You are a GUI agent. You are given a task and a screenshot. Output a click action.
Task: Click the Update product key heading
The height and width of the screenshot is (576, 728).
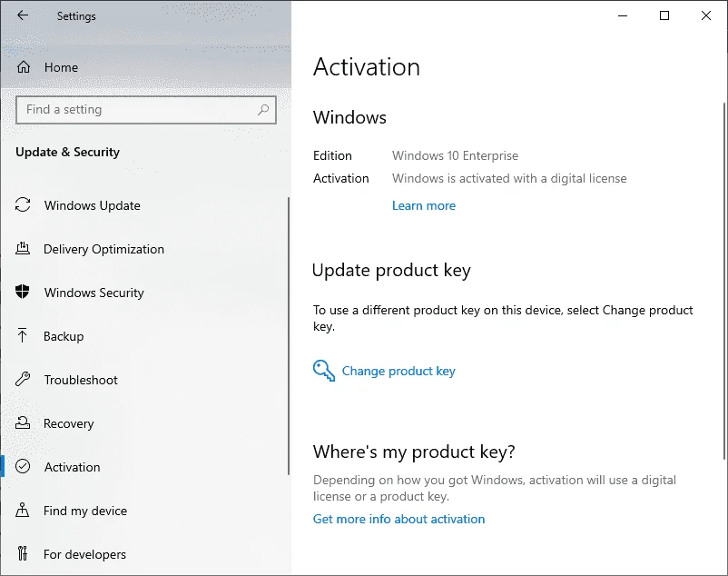click(x=391, y=271)
